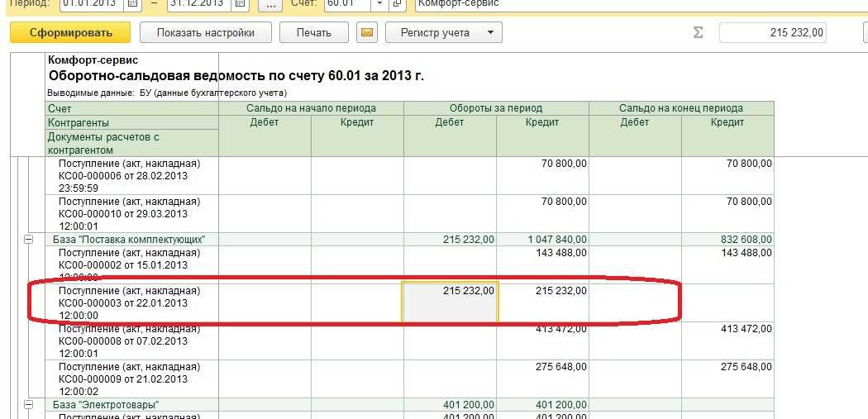
Task: Click ending credit 413 472,00 in the КС00-000008 row
Action: pos(746,330)
